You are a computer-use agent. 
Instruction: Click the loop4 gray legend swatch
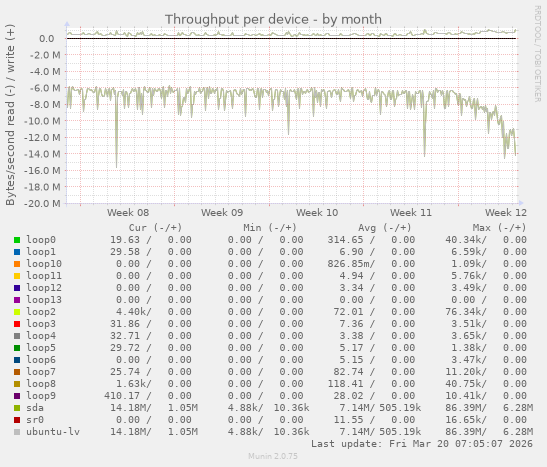pos(17,336)
